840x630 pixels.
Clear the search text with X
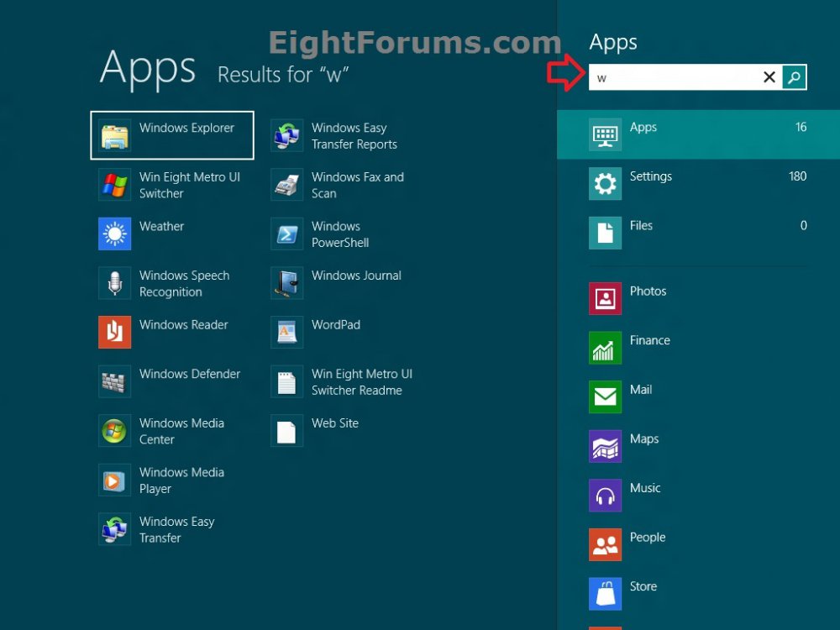tap(769, 77)
